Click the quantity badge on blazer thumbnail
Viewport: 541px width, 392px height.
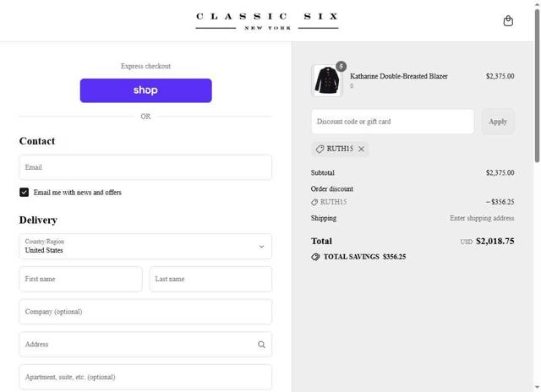click(341, 67)
